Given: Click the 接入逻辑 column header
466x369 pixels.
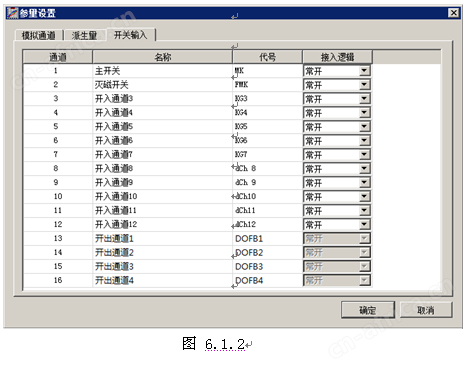Looking at the screenshot, I should [337, 57].
